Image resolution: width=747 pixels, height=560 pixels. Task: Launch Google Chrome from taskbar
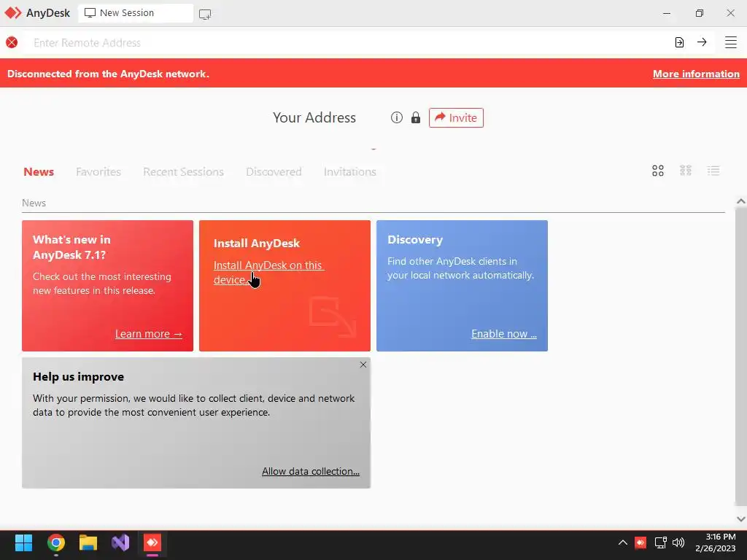coord(55,542)
